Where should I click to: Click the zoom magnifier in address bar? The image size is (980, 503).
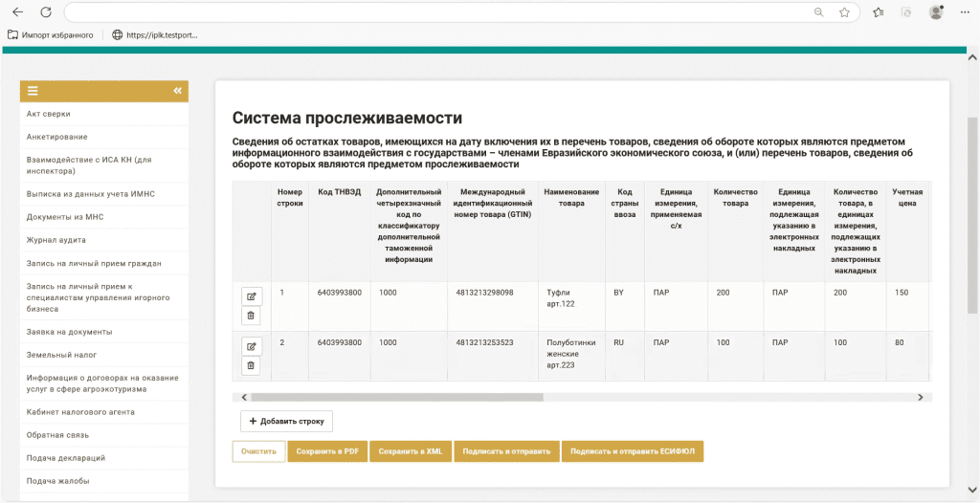pyautogui.click(x=818, y=12)
